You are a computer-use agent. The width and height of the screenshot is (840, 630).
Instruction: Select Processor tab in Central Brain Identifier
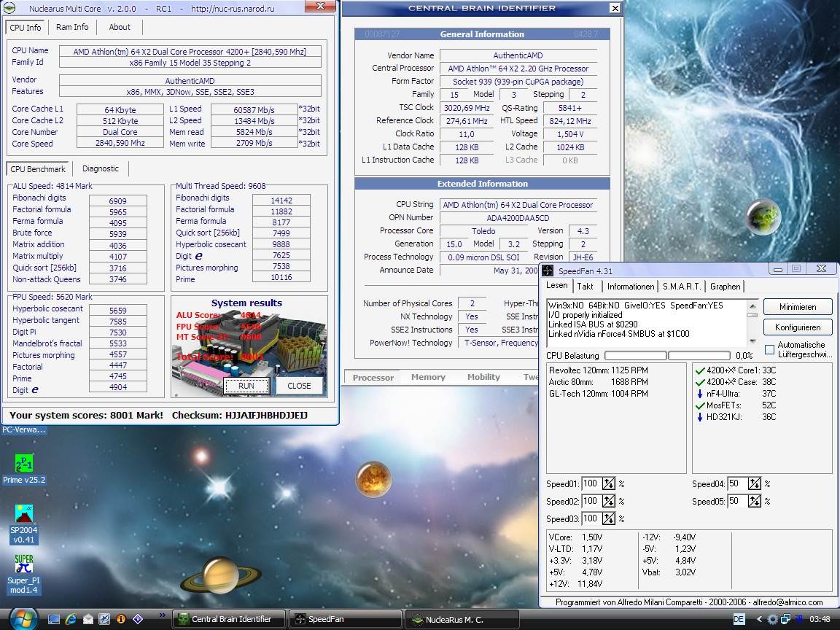373,377
